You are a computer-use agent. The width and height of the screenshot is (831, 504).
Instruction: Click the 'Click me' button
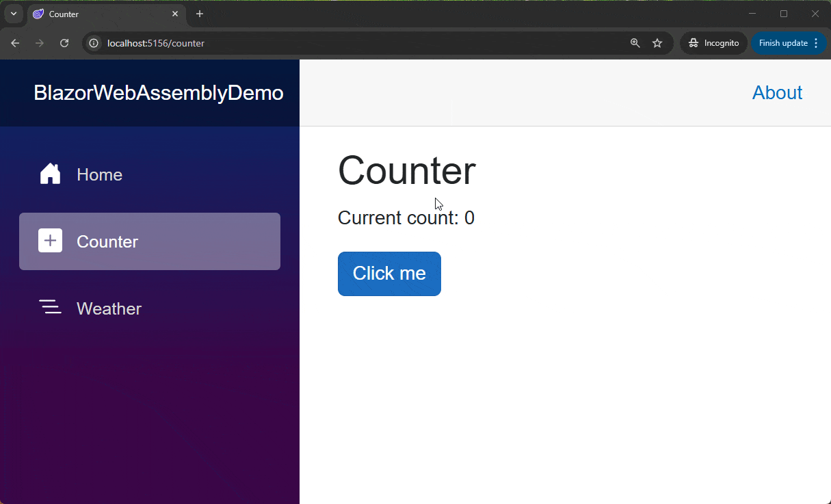(389, 274)
